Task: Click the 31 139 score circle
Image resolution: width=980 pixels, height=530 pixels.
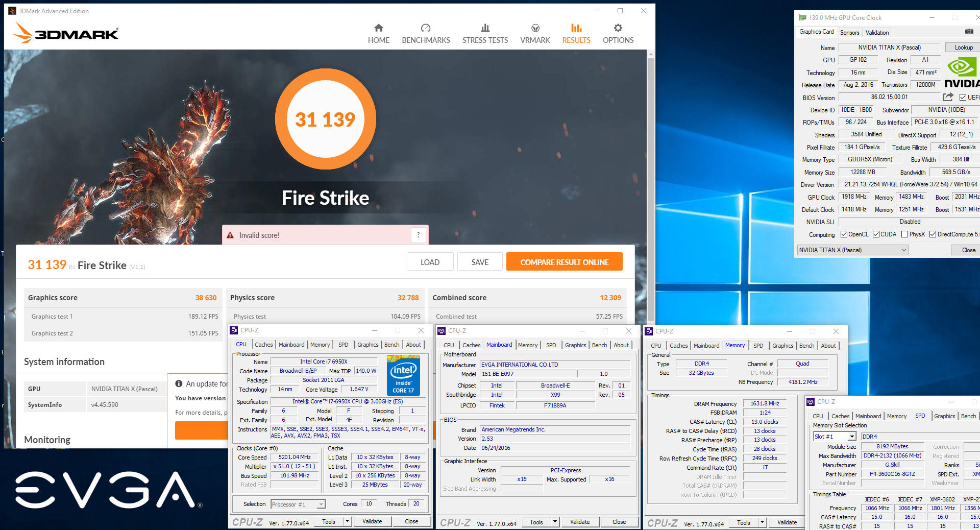Action: [x=326, y=119]
